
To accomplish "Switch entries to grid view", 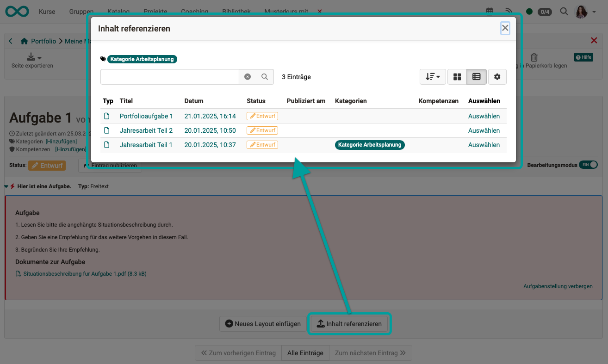I will click(x=457, y=76).
